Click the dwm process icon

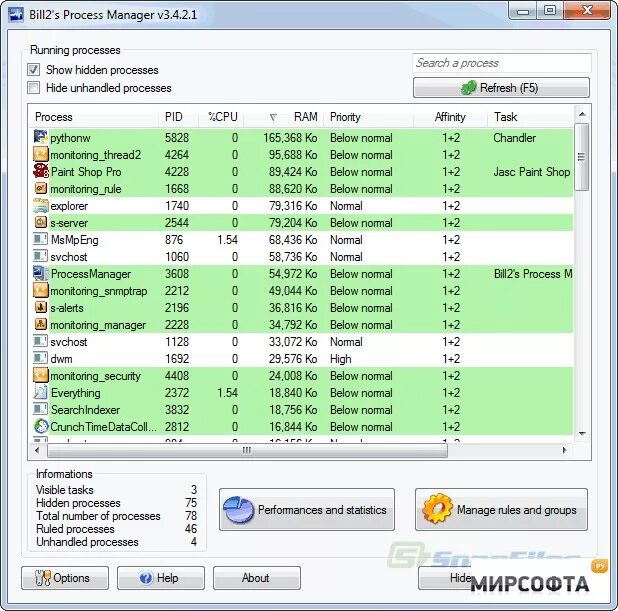tap(40, 358)
